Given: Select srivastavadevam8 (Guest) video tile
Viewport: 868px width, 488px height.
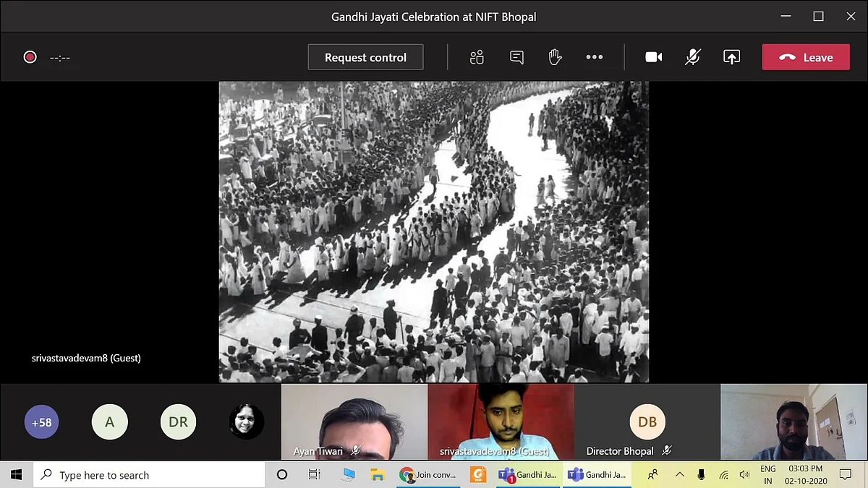Looking at the screenshot, I should [501, 422].
